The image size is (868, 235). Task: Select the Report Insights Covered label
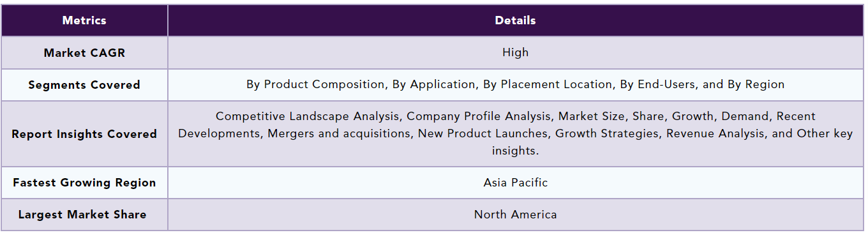[84, 134]
